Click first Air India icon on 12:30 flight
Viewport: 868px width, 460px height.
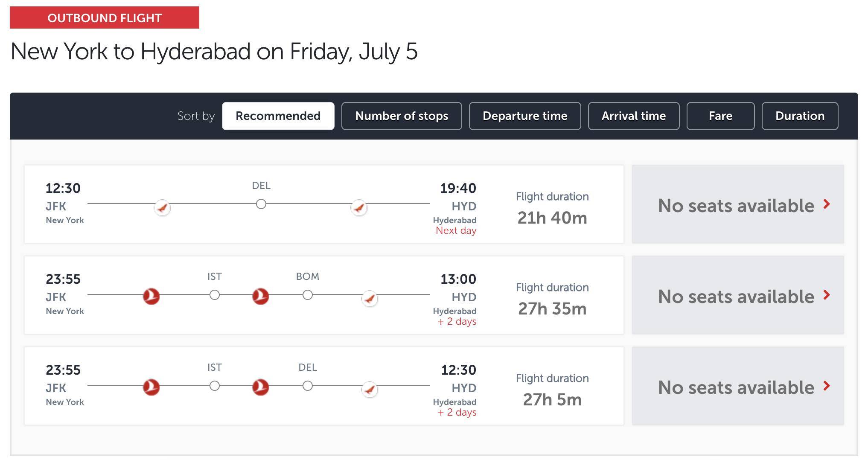click(162, 208)
